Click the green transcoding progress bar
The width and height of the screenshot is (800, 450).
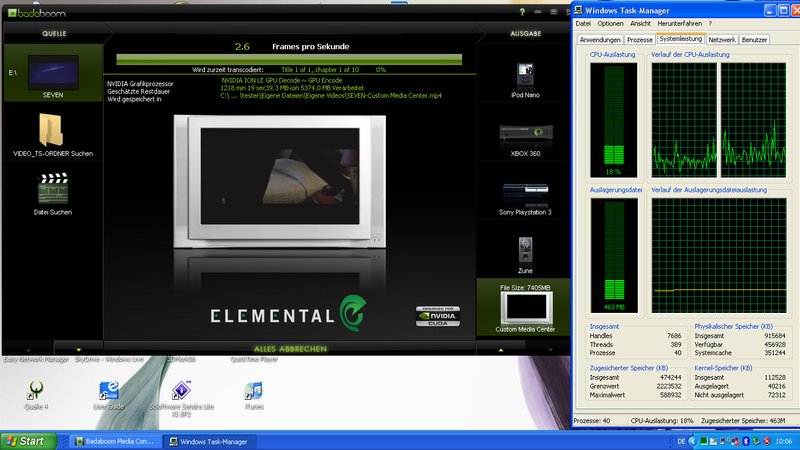point(289,59)
